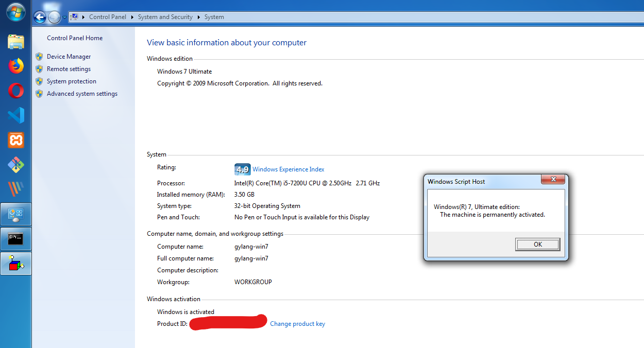Switch to the Command Prompt taskbar window
The width and height of the screenshot is (644, 348).
(x=16, y=239)
